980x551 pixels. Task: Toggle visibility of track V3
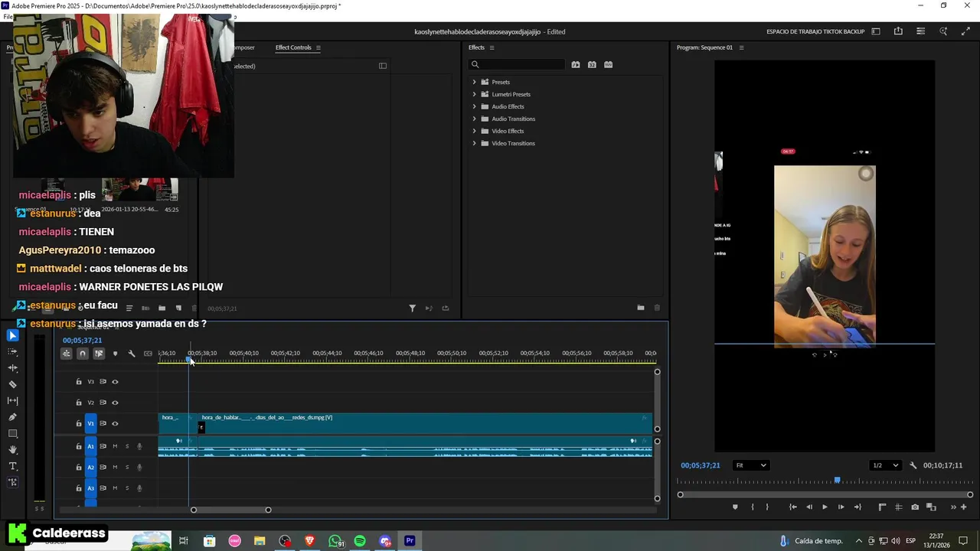click(x=115, y=381)
